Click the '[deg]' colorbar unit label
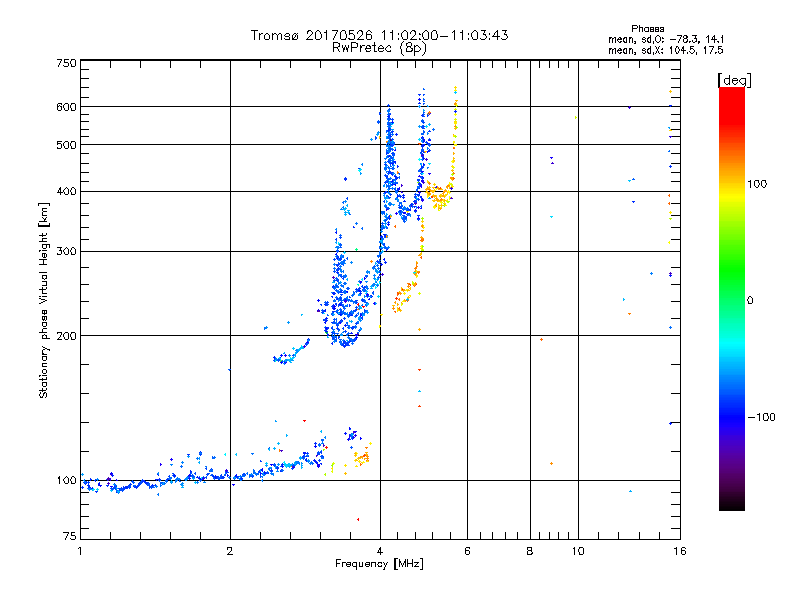The image size is (800, 600). pyautogui.click(x=734, y=80)
